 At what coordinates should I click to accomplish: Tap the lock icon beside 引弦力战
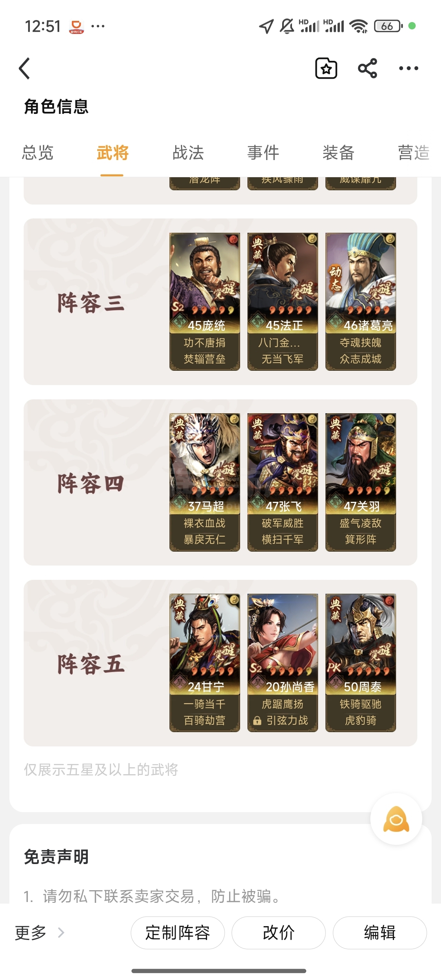click(257, 721)
